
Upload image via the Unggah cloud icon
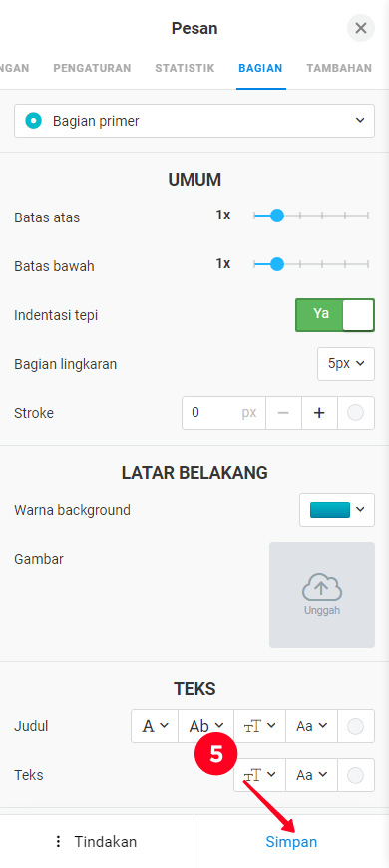(322, 594)
